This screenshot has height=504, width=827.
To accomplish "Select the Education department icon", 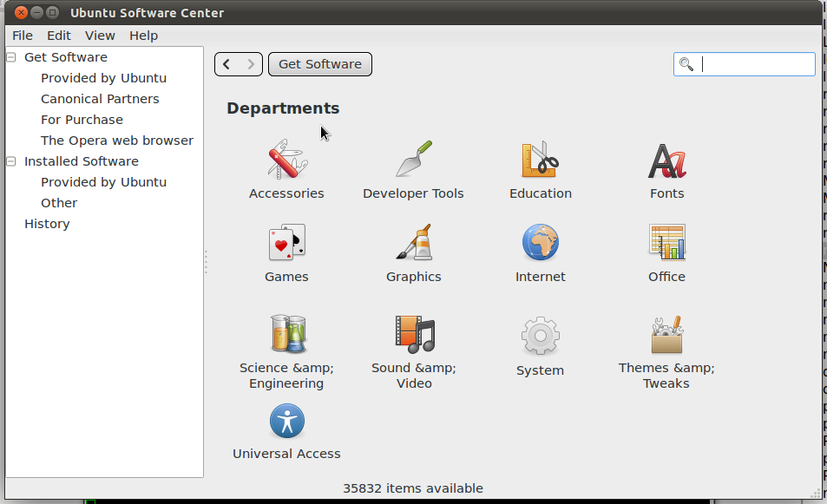I will 540,160.
